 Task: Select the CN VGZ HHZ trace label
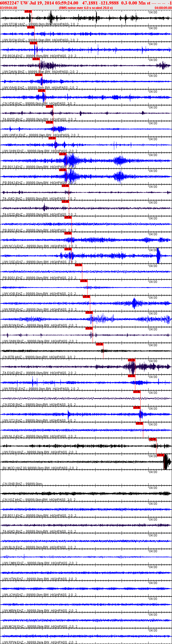tap(39, 500)
